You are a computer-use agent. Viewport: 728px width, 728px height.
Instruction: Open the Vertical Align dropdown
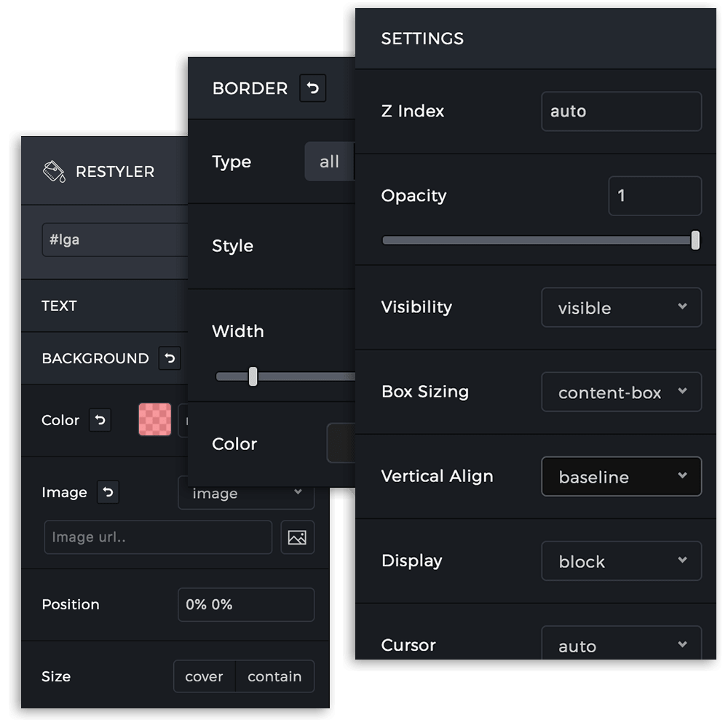point(621,477)
